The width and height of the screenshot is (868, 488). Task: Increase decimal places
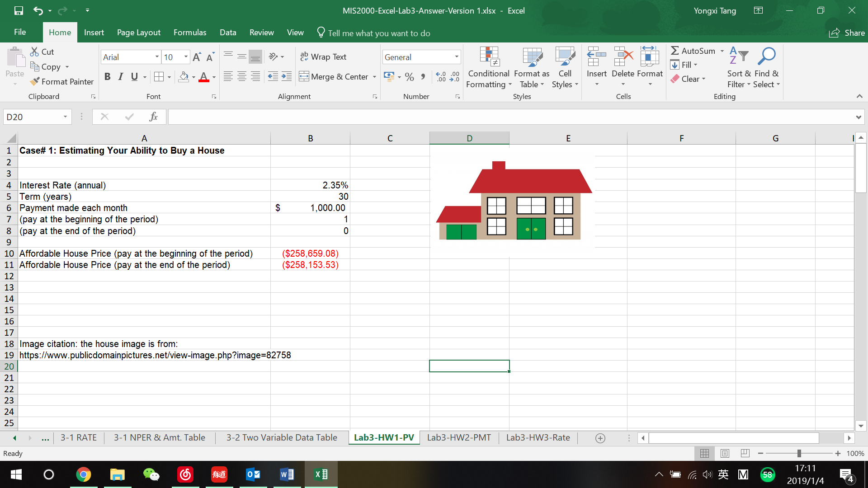[441, 77]
